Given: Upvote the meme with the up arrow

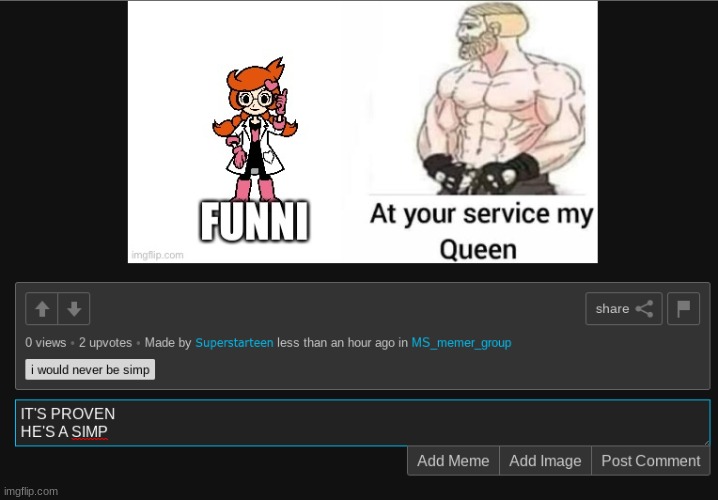Looking at the screenshot, I should click(42, 309).
